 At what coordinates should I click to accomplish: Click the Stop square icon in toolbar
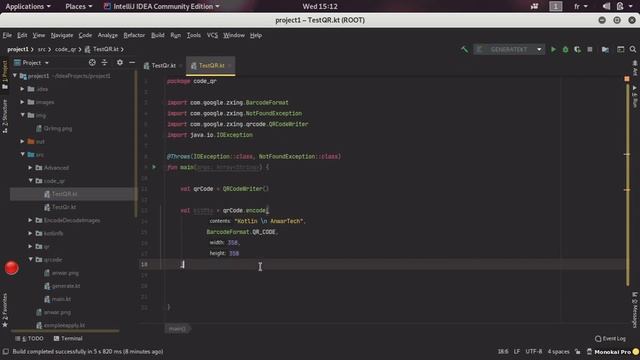(589, 49)
